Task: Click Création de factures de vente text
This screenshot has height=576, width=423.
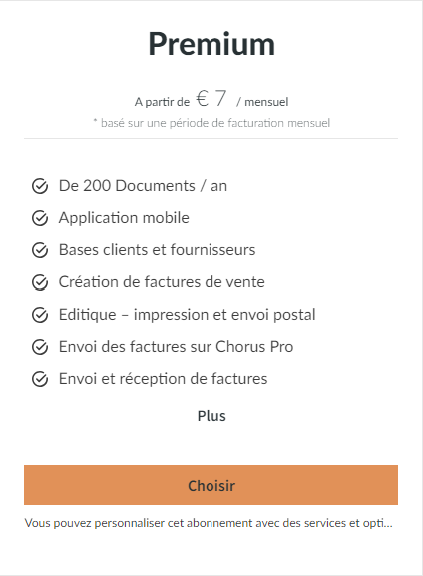Action: tap(162, 282)
